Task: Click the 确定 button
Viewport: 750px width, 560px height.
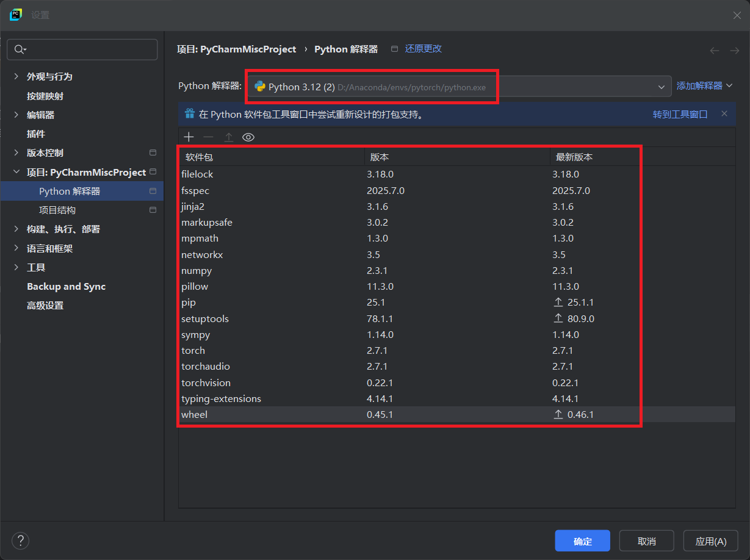Action: click(582, 540)
